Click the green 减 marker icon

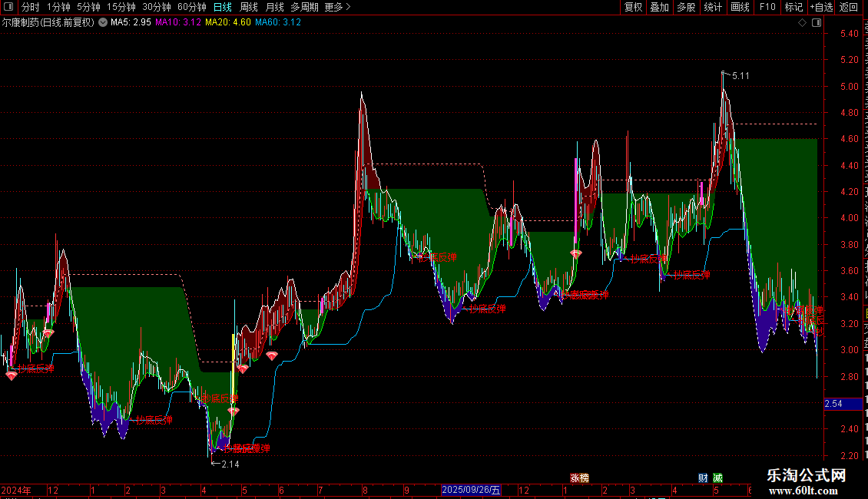[717, 478]
